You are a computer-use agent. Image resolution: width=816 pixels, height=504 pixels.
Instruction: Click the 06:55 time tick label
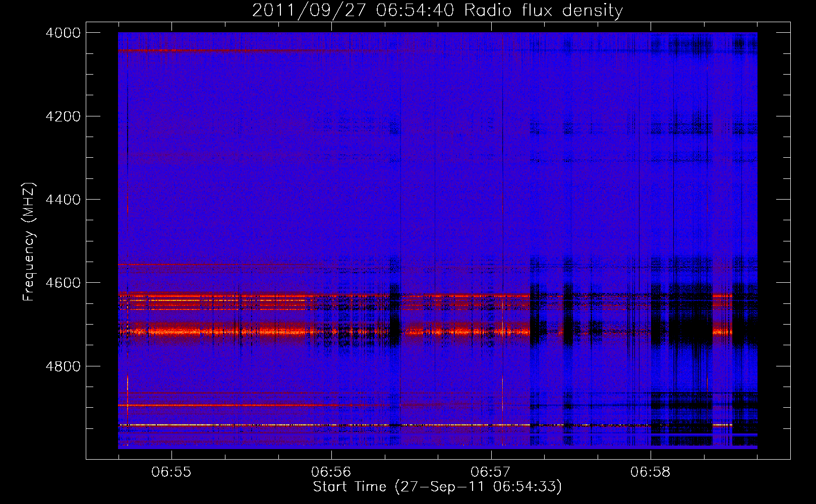(171, 472)
